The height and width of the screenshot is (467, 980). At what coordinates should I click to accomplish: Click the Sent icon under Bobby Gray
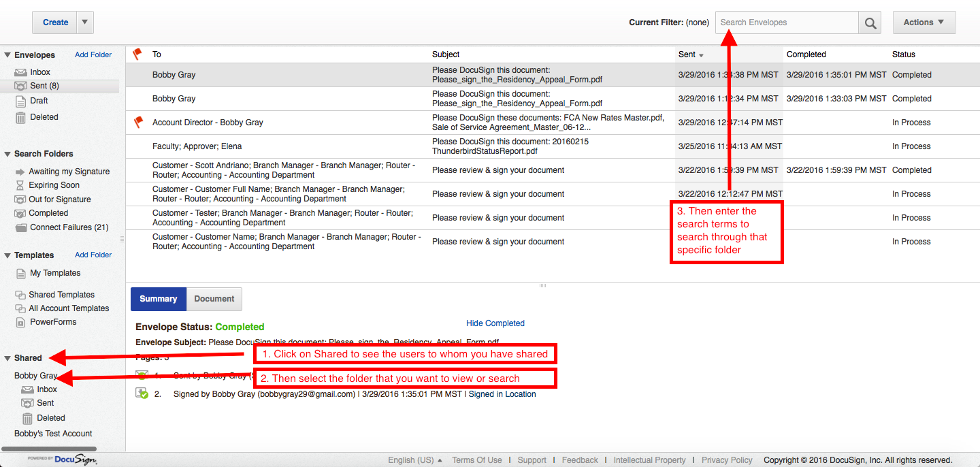(27, 403)
